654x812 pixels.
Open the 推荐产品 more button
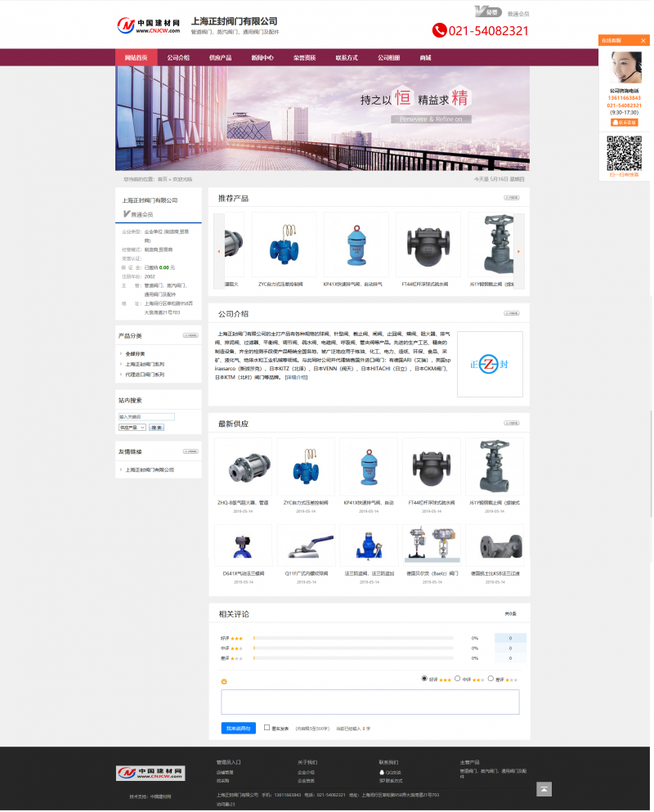point(512,198)
